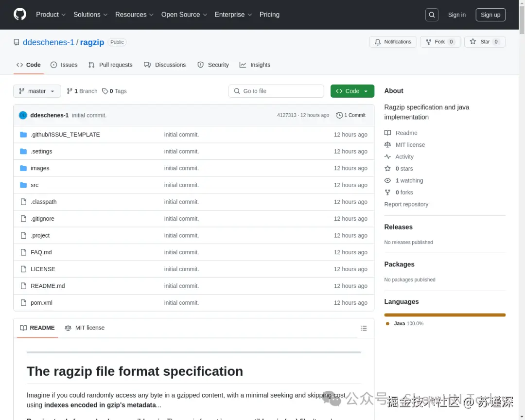Click the src folder icon
The image size is (525, 420).
(x=23, y=185)
